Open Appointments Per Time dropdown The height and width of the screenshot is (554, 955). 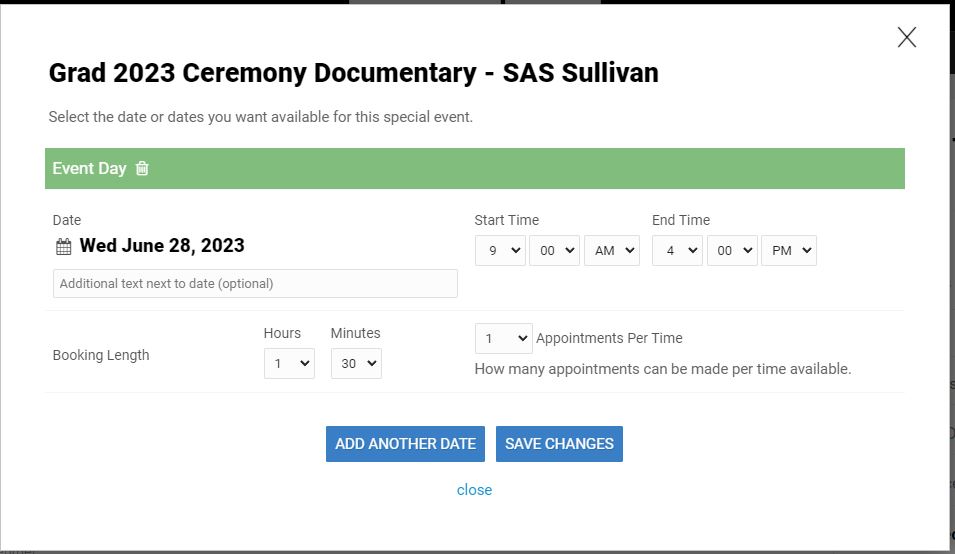click(504, 338)
